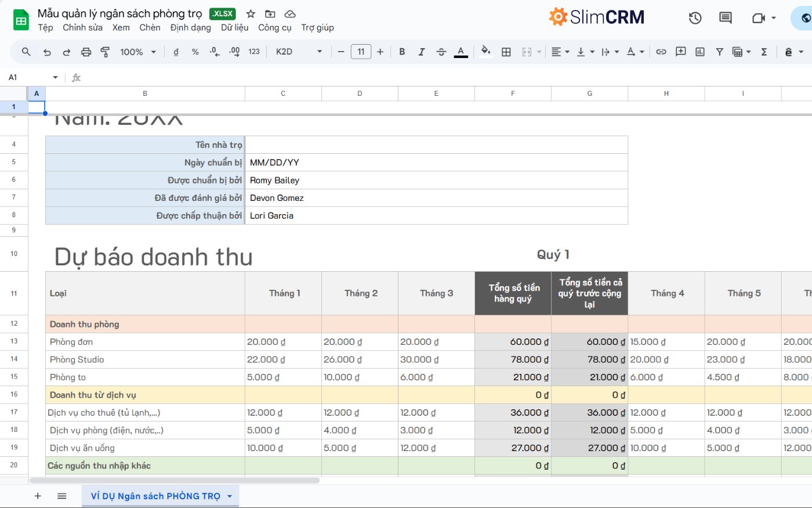Click the print icon in the toolbar
This screenshot has width=812, height=508.
(86, 52)
